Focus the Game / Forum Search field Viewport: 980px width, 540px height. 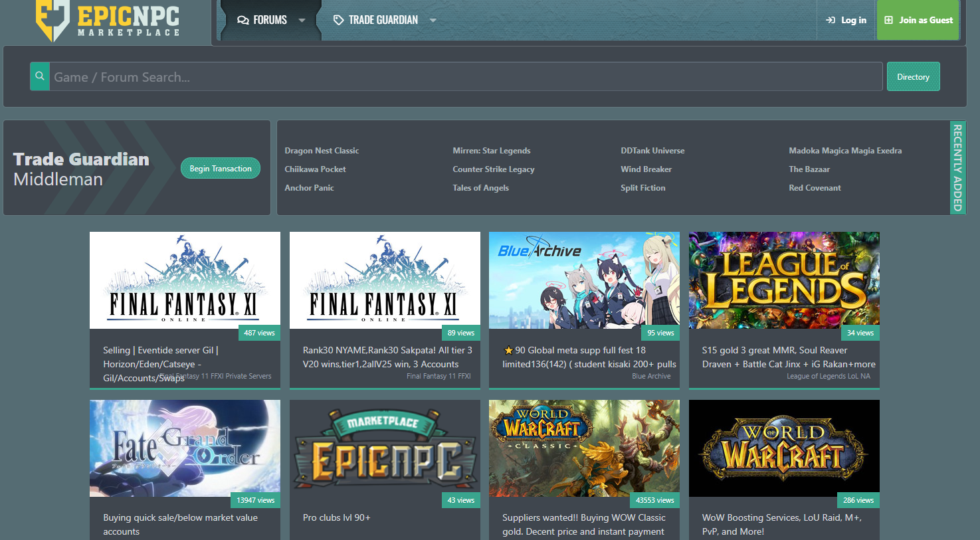point(465,76)
